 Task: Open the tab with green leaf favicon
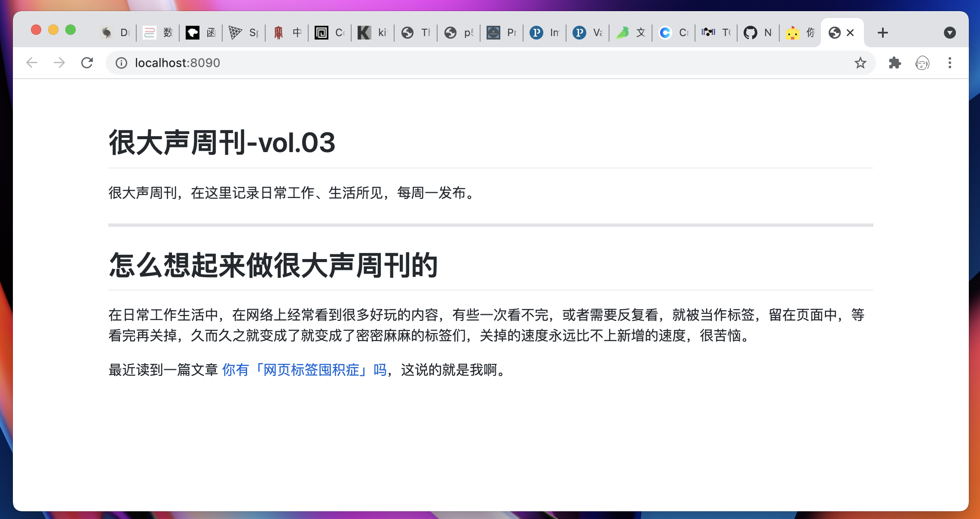[631, 33]
